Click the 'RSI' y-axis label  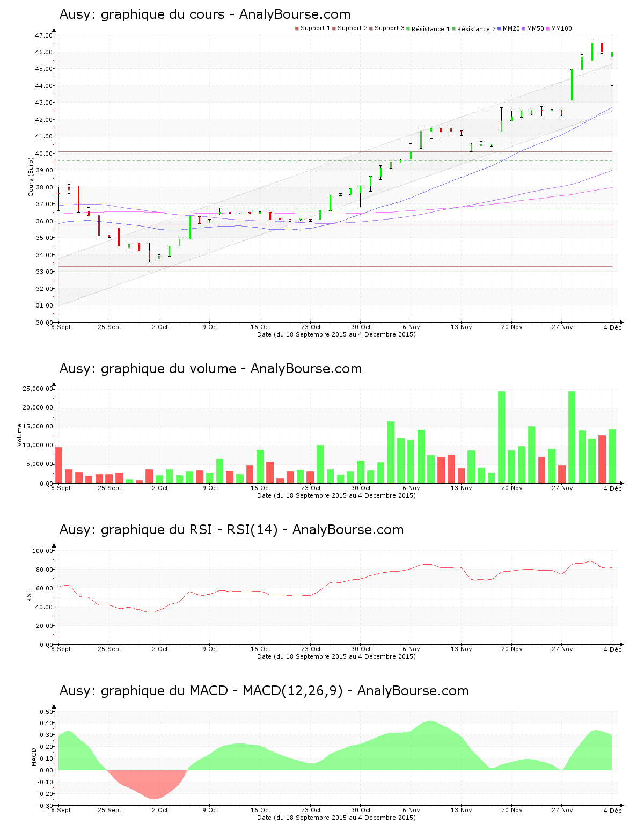pos(29,596)
